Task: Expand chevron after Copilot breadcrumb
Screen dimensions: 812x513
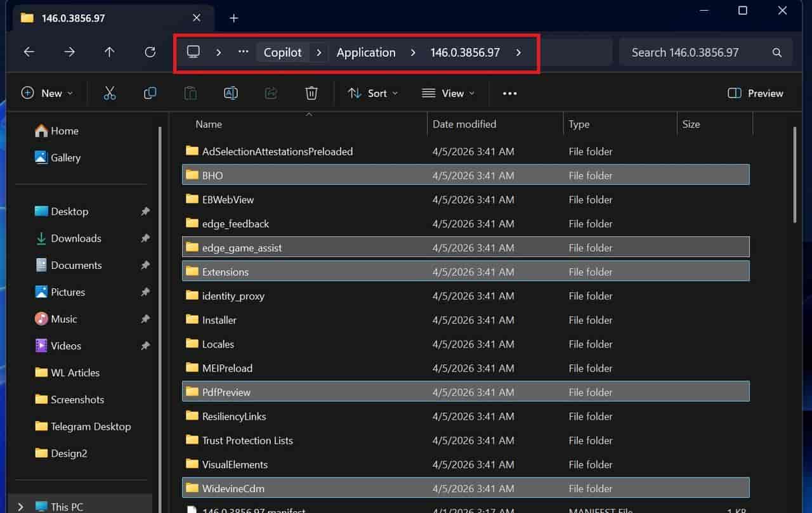Action: 319,53
